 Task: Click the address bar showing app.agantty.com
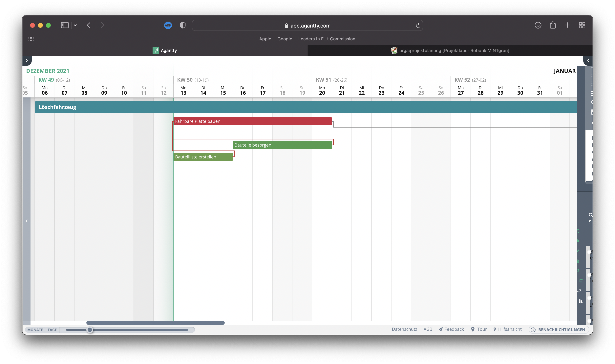[307, 26]
